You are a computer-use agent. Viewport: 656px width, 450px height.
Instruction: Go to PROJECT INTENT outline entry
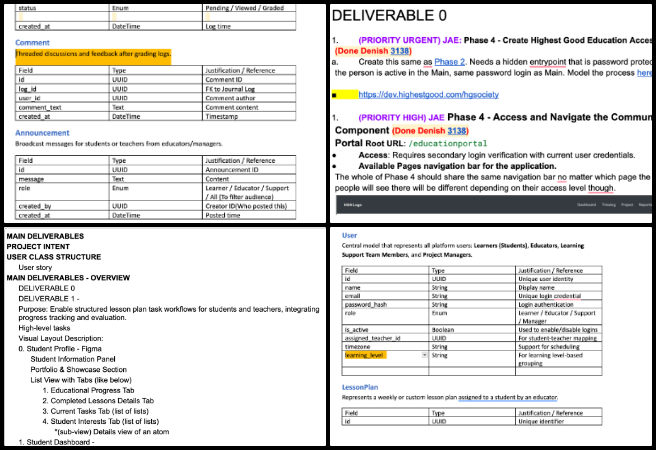pyautogui.click(x=38, y=247)
